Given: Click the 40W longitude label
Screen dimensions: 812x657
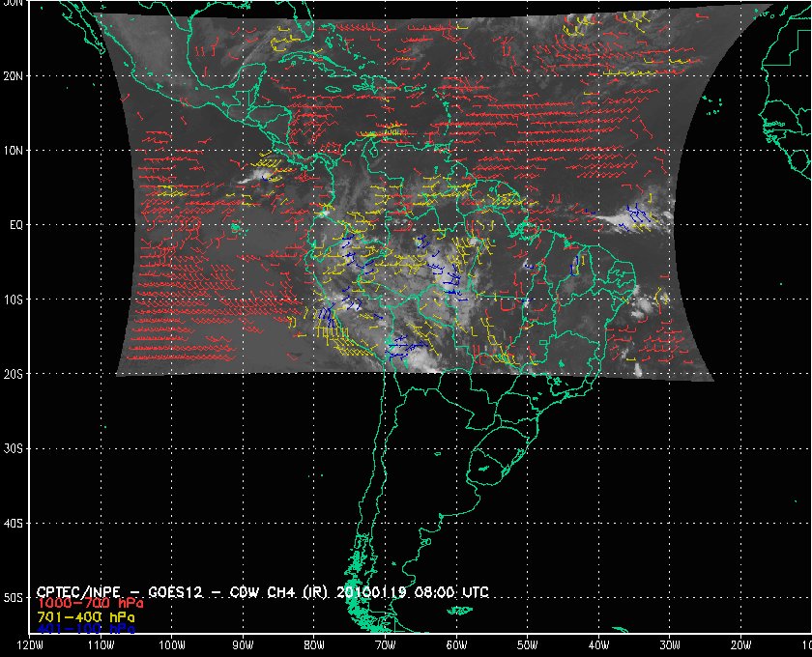Looking at the screenshot, I should point(598,645).
